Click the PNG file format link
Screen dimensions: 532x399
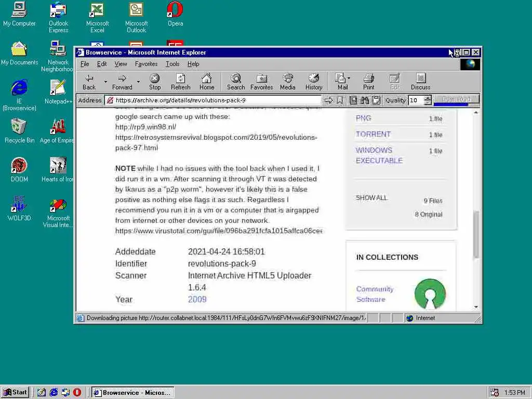pyautogui.click(x=363, y=118)
